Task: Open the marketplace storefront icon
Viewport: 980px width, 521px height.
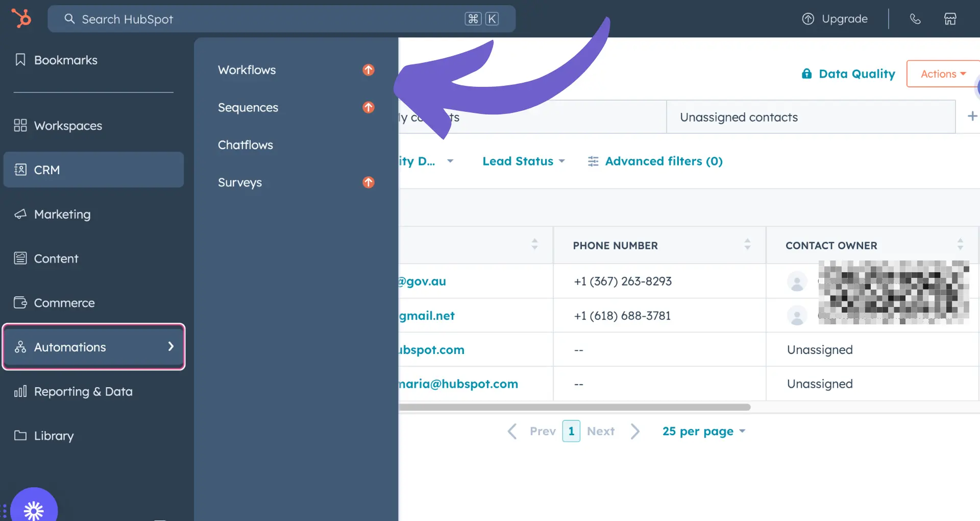Action: [x=950, y=19]
